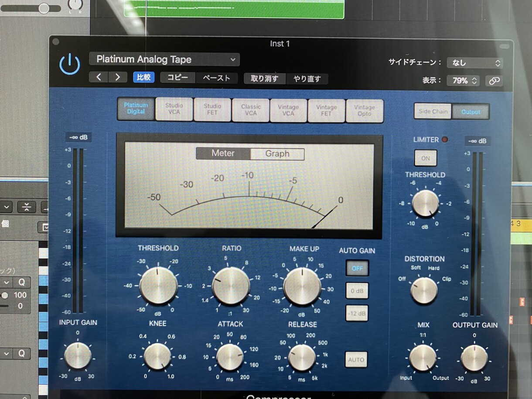Image resolution: width=532 pixels, height=399 pixels.
Task: Click the upper Q button in left panel
Action: [x=21, y=282]
